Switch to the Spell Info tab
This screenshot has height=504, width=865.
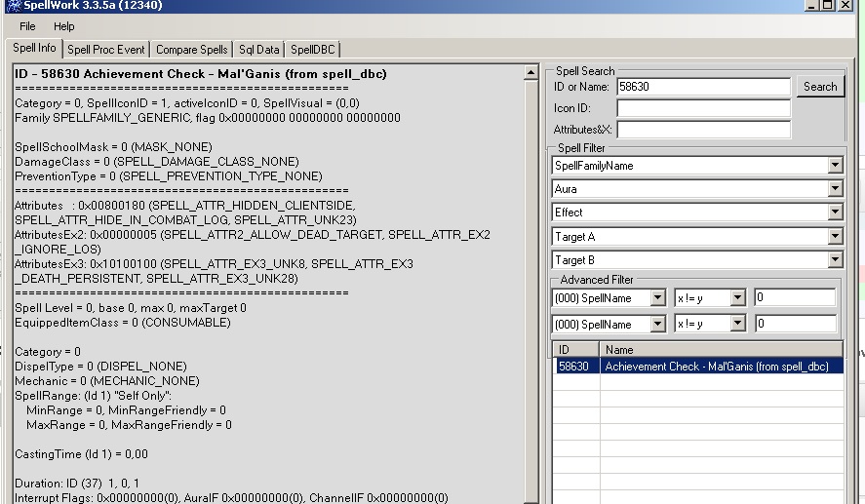[34, 48]
